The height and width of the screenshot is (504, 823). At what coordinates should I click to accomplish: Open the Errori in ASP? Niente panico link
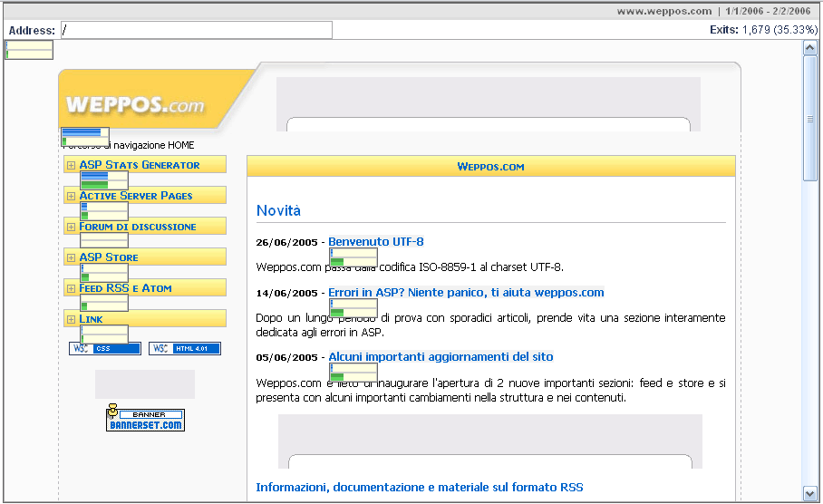pos(466,293)
